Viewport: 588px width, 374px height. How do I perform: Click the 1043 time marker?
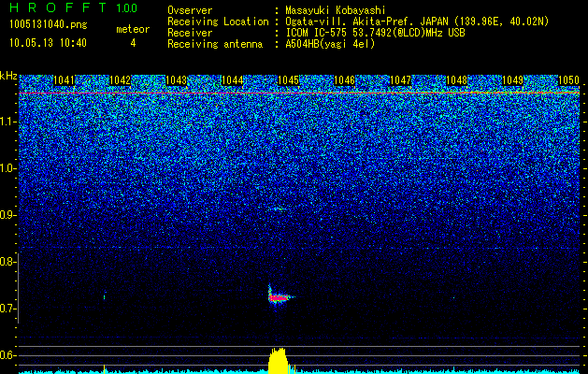coord(177,80)
